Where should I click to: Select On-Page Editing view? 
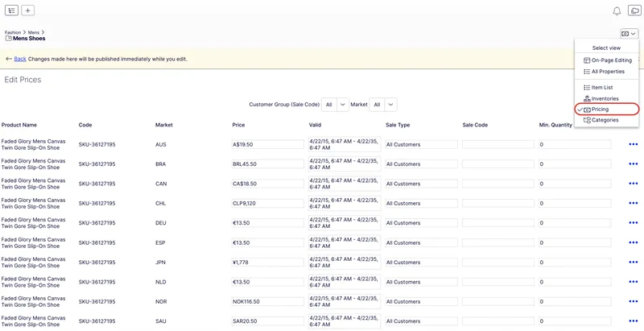(x=607, y=60)
